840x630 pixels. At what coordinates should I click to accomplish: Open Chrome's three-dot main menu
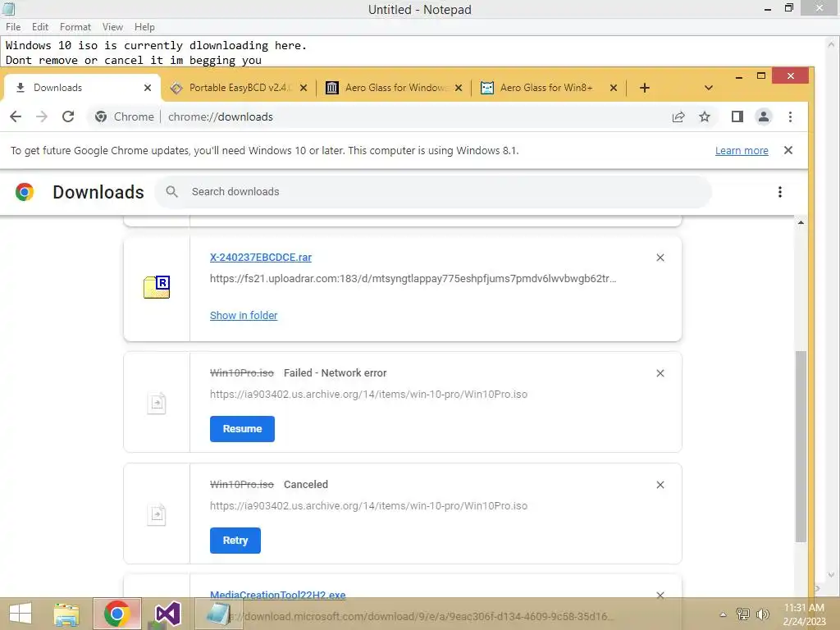pyautogui.click(x=790, y=116)
